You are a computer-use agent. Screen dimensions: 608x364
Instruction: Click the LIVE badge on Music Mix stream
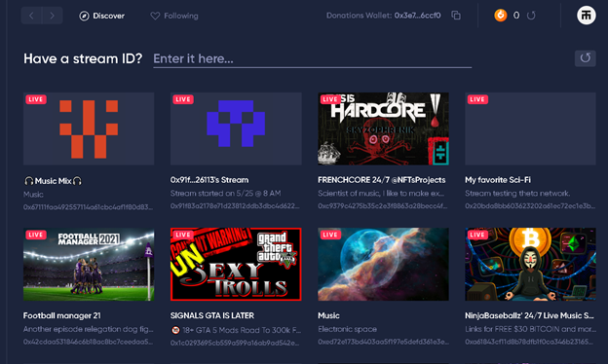(x=36, y=99)
